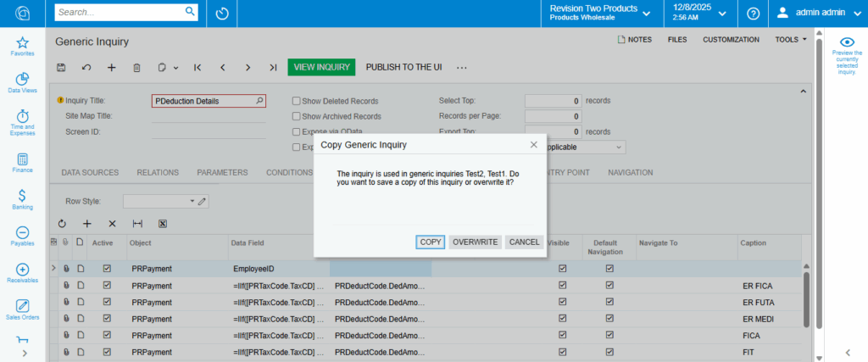Switch to the Parameters tab
The image size is (868, 362).
tap(222, 172)
